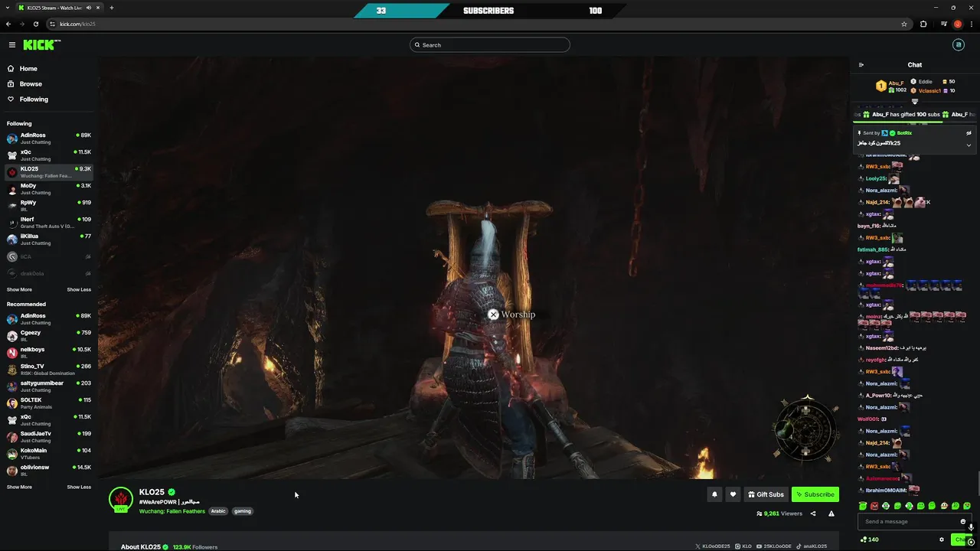Screen dimensions: 980x551
Task: Click the KICK logo
Action: click(x=41, y=45)
